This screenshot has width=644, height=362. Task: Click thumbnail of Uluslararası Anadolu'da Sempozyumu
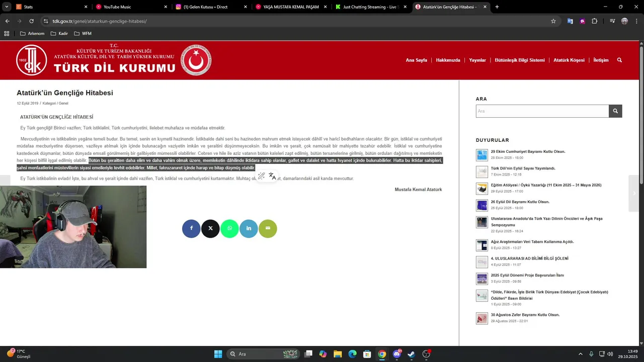pos(481,222)
